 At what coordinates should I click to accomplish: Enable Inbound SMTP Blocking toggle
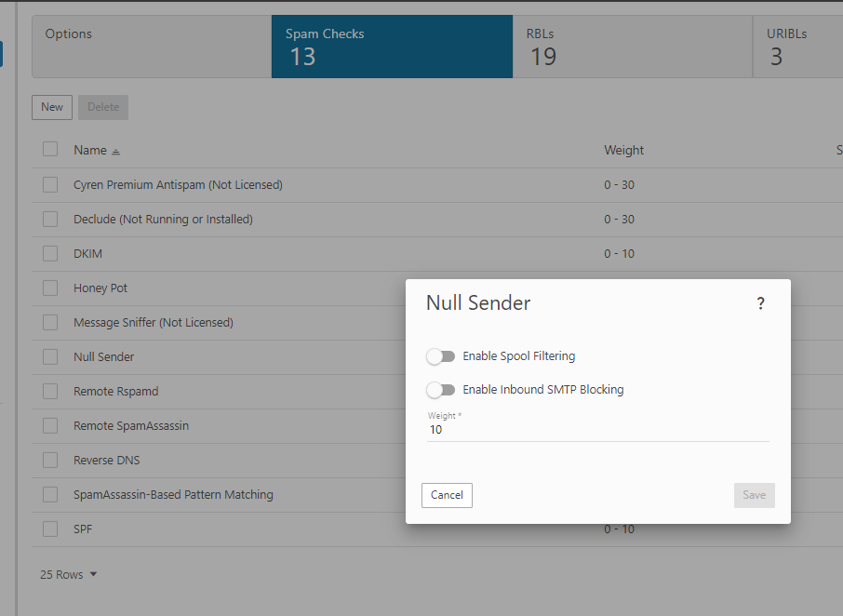[x=440, y=390]
